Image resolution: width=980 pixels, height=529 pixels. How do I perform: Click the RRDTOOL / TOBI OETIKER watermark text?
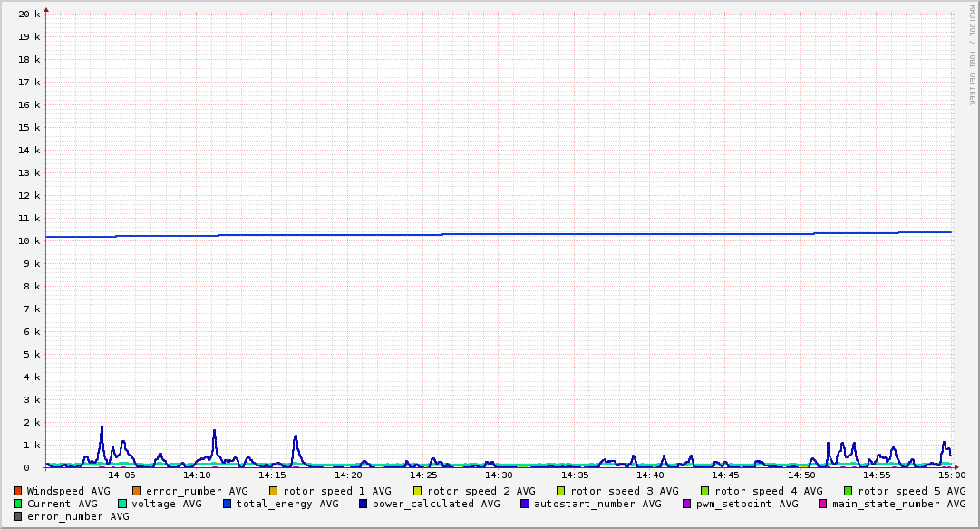[972, 54]
